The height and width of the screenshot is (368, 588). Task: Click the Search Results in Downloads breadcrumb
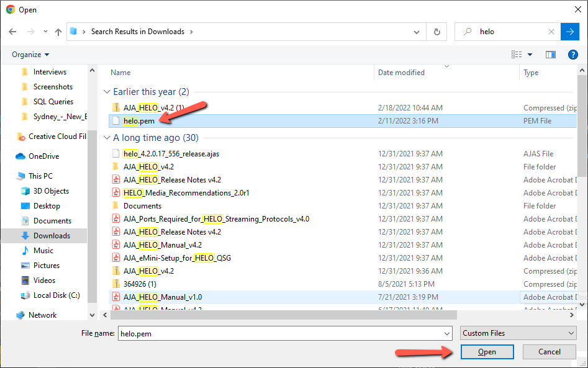pos(138,32)
